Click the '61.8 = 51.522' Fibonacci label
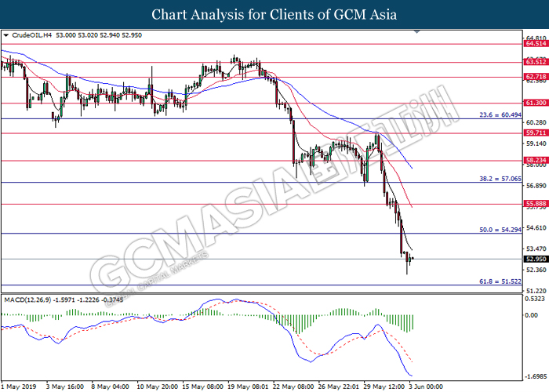 tap(500, 281)
